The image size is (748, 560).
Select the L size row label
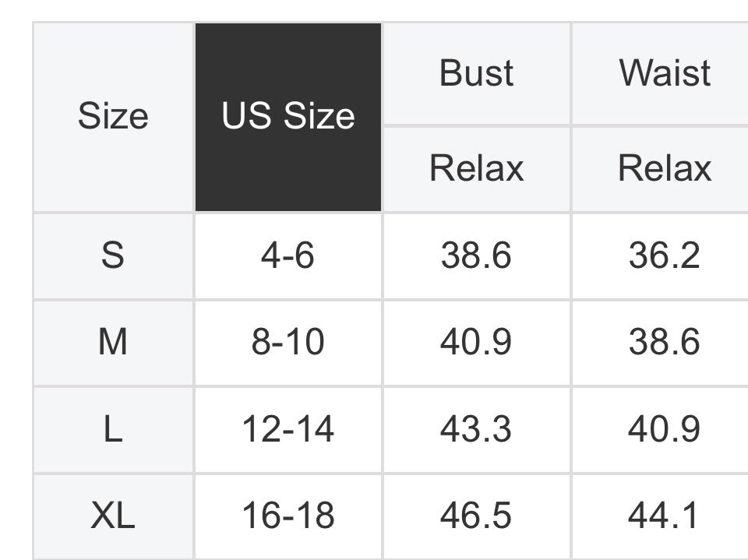tap(113, 429)
